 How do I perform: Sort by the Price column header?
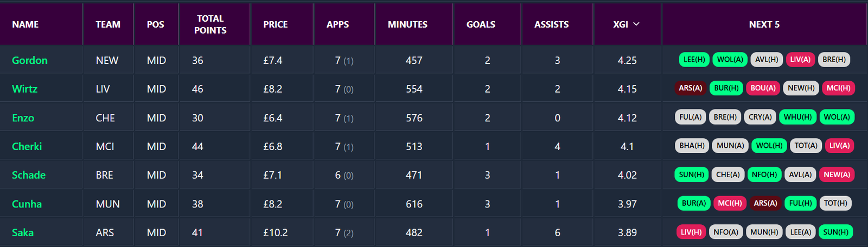click(276, 24)
